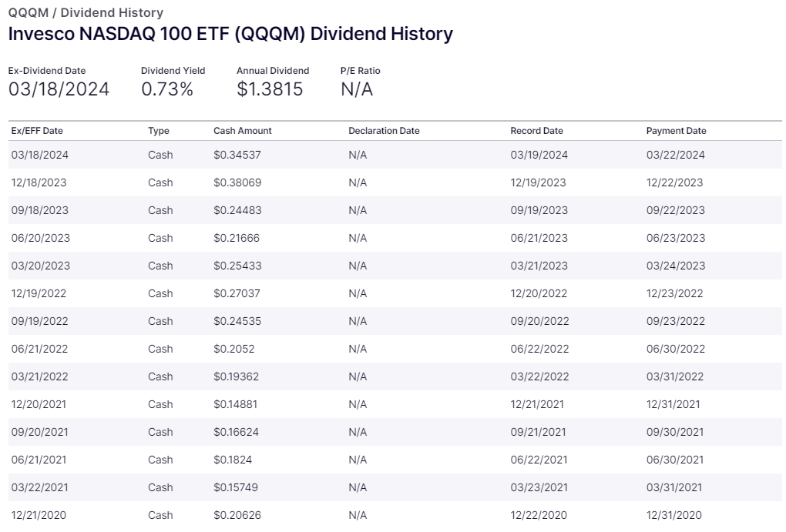
Task: Select ex date 06/20/2023
Action: click(x=41, y=238)
